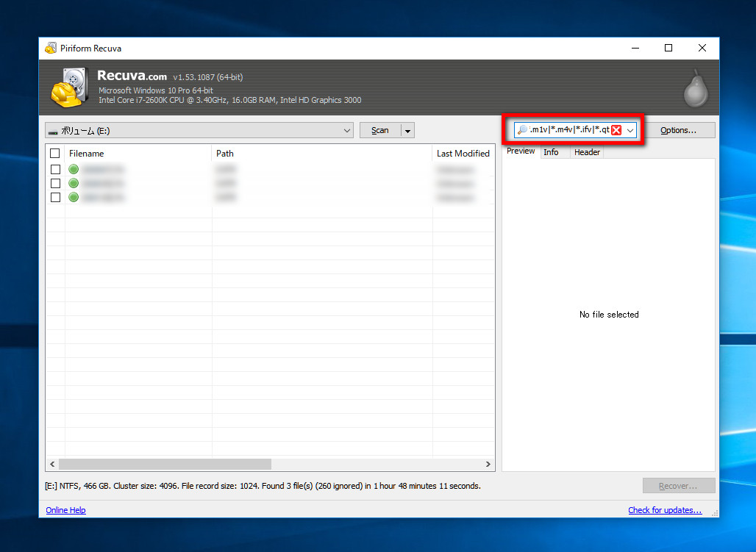Screen dimensions: 756x552
Task: Switch to the Info tab
Action: 551,152
